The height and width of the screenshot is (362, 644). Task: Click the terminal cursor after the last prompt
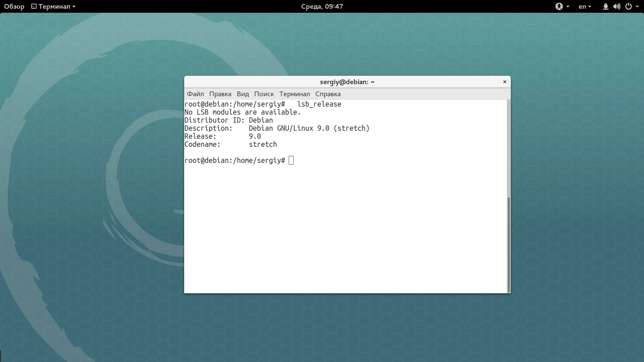291,160
